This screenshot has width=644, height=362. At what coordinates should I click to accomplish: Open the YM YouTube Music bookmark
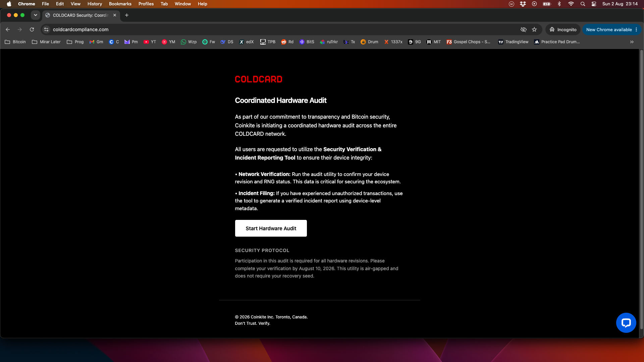pos(168,42)
